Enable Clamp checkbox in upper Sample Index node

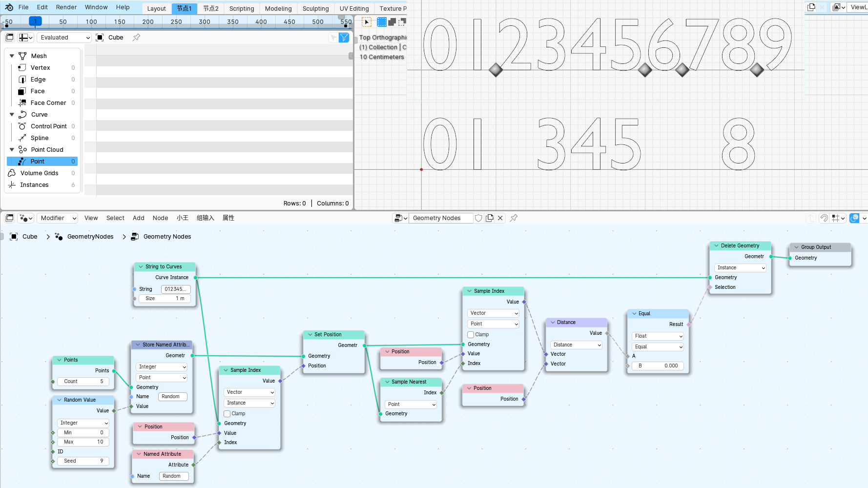(x=471, y=335)
